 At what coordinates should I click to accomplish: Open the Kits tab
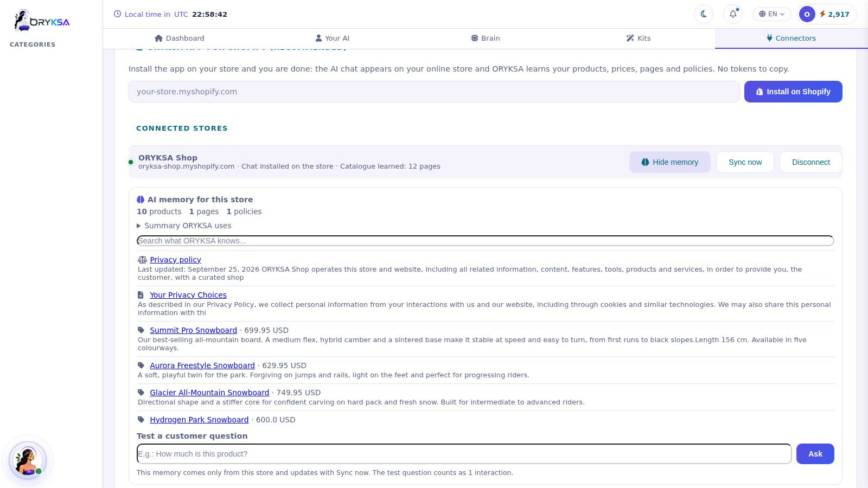(639, 38)
